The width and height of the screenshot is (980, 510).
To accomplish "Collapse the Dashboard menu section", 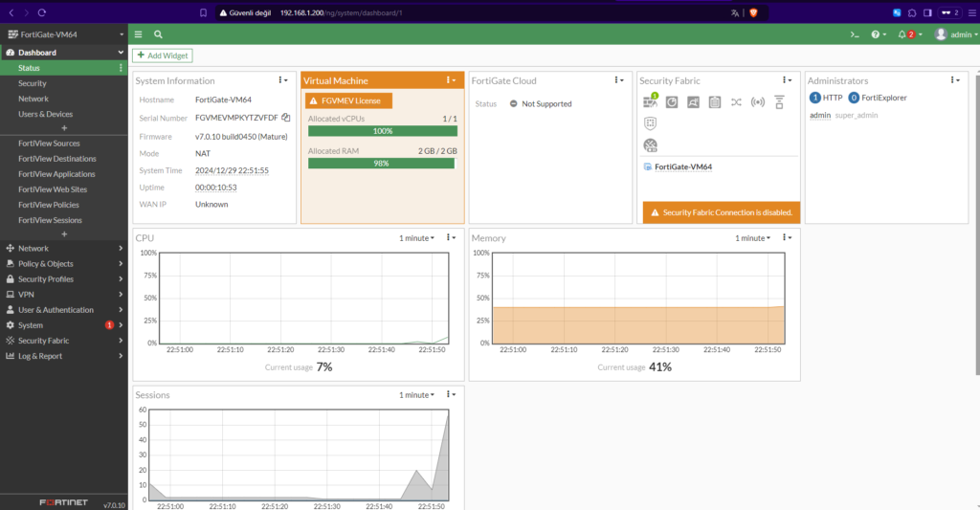I will coord(64,53).
